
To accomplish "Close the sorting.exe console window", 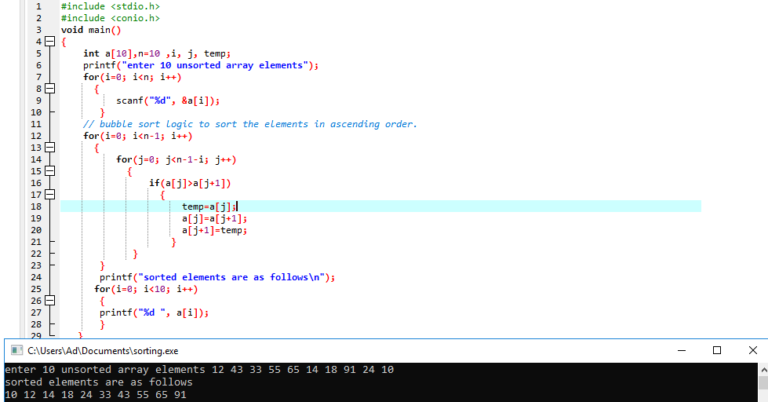I will click(753, 351).
